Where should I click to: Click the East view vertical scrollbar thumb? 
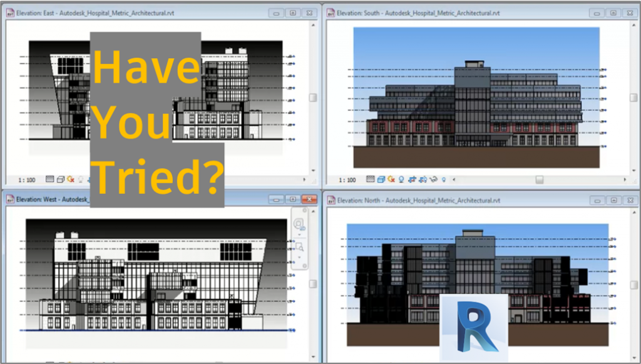coord(313,98)
